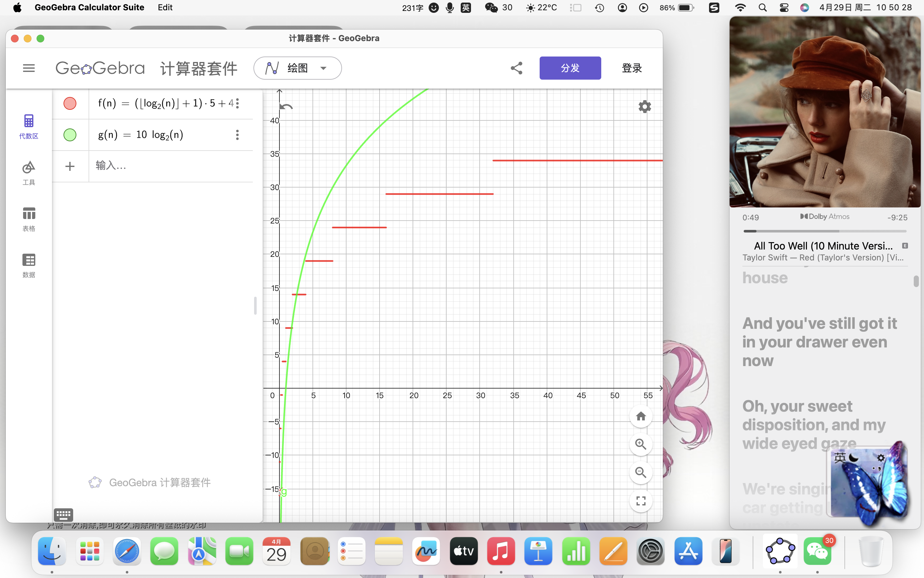The width and height of the screenshot is (924, 578).
Task: Open options menu for f(n) row
Action: (x=237, y=103)
